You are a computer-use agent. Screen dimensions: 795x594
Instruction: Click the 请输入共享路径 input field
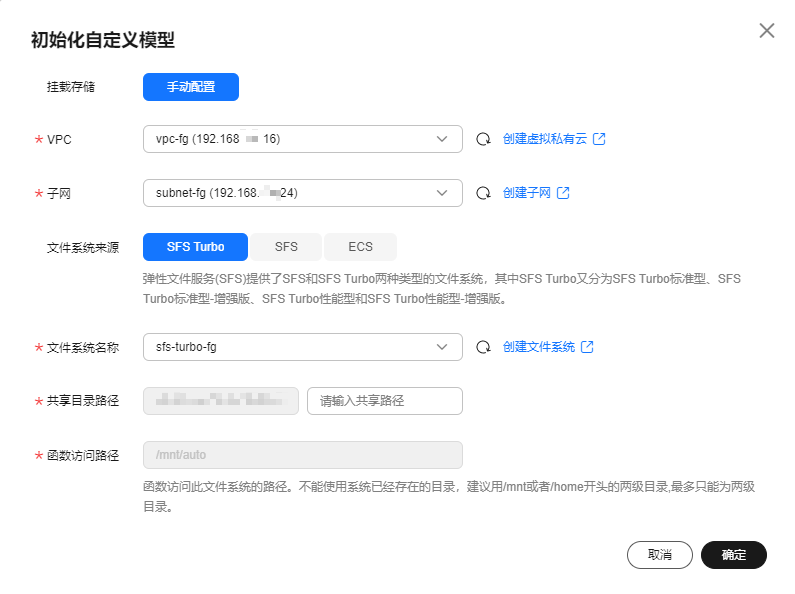point(385,401)
